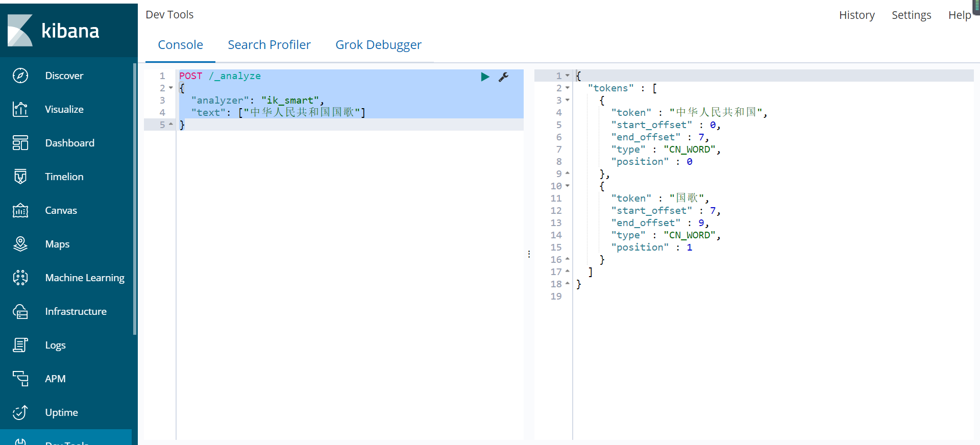Open the Canvas sidebar icon

(20, 210)
